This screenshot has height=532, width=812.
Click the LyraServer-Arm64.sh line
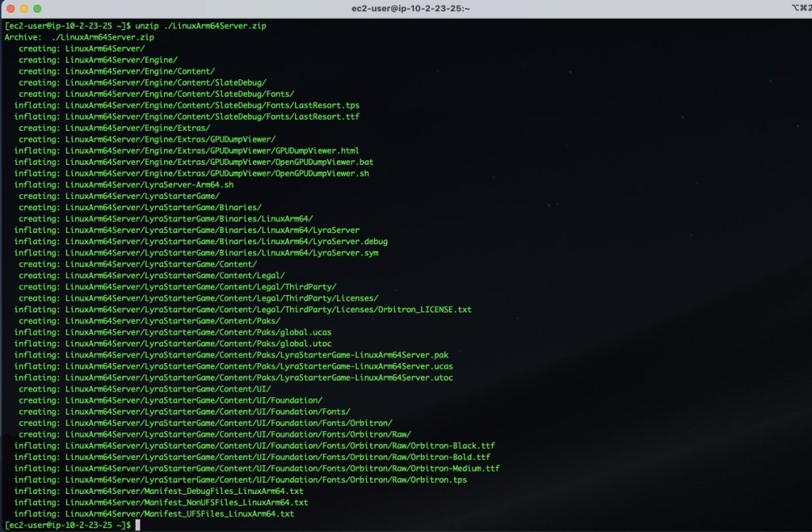point(124,186)
